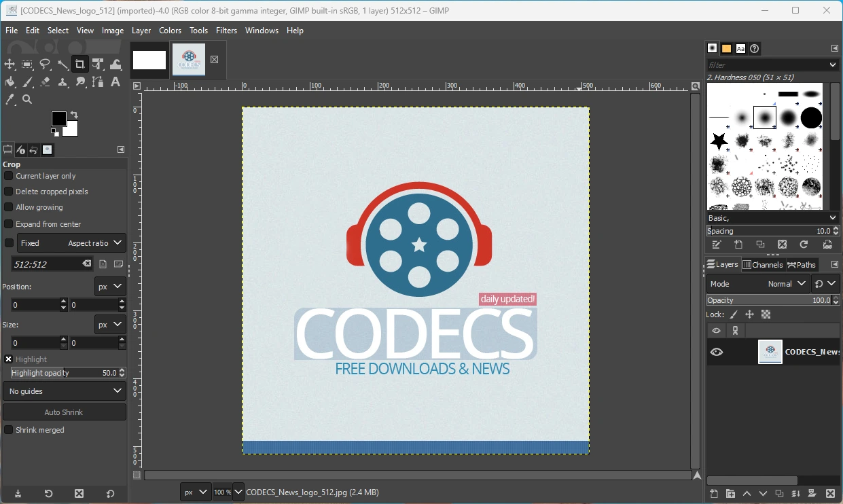Image resolution: width=843 pixels, height=504 pixels.
Task: Click the Auto Shrink button
Action: click(x=65, y=412)
